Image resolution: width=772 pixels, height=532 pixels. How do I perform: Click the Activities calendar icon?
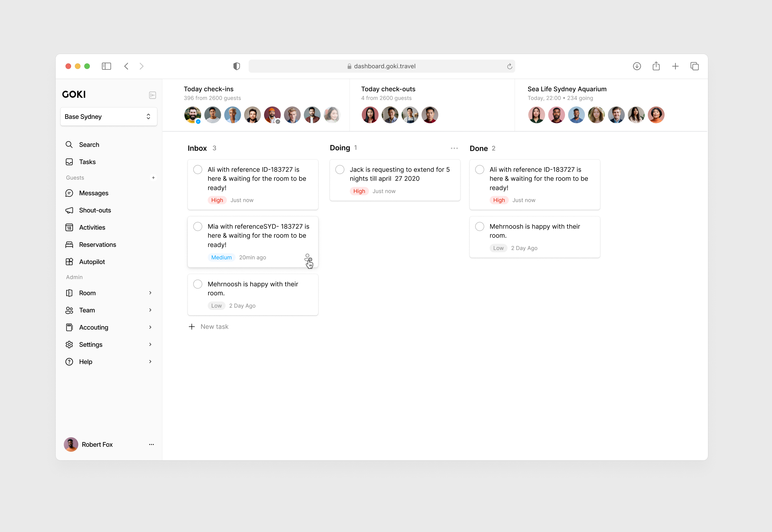(69, 227)
